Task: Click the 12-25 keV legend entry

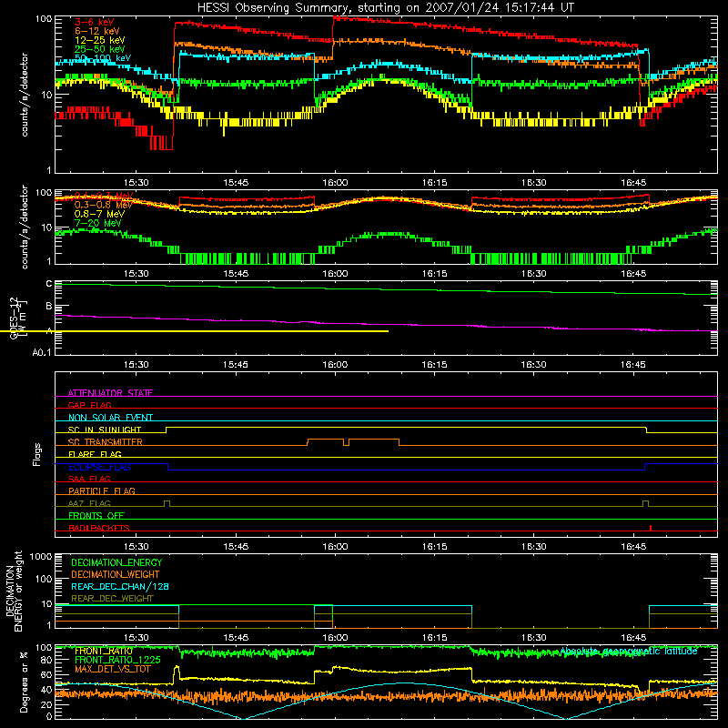Action: pyautogui.click(x=100, y=40)
